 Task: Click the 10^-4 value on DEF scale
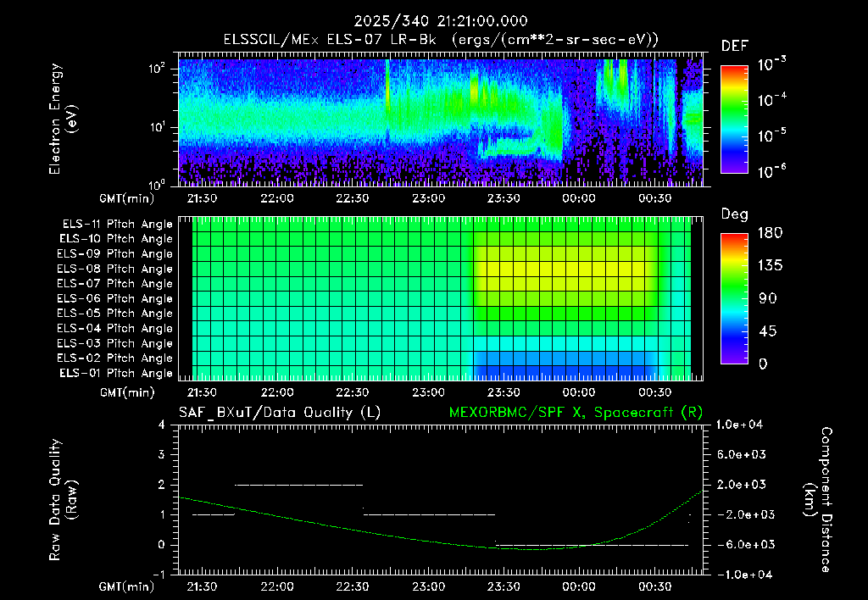pos(771,100)
